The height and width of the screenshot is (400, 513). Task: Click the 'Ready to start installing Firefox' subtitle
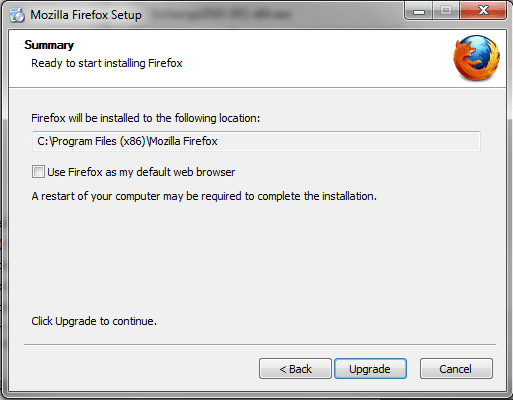coord(107,63)
